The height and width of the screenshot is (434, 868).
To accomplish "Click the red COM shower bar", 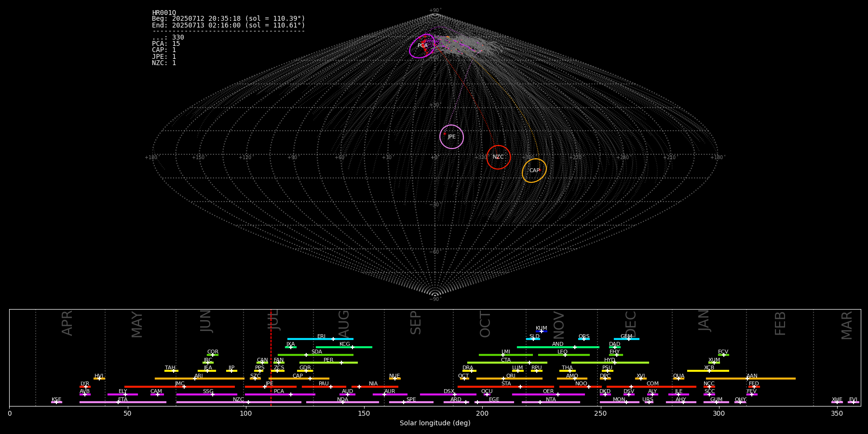I will click(x=651, y=387).
